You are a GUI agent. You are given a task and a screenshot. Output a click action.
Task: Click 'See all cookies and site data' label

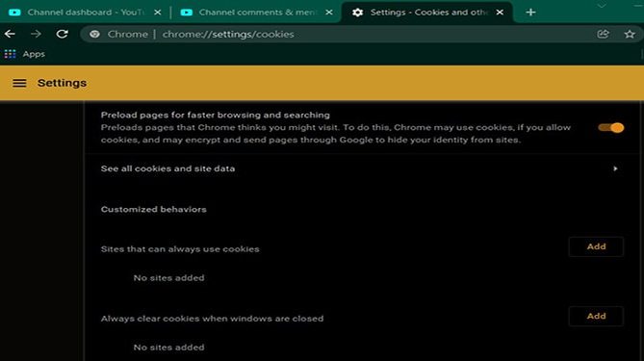coord(167,168)
